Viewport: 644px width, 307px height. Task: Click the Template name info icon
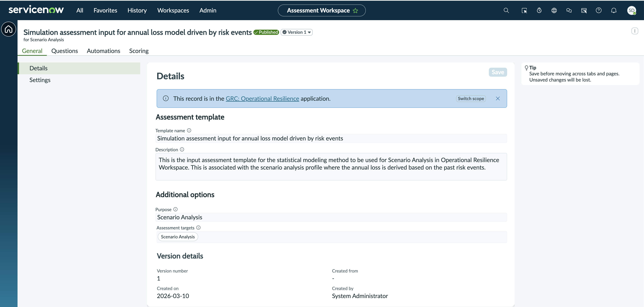(x=189, y=131)
